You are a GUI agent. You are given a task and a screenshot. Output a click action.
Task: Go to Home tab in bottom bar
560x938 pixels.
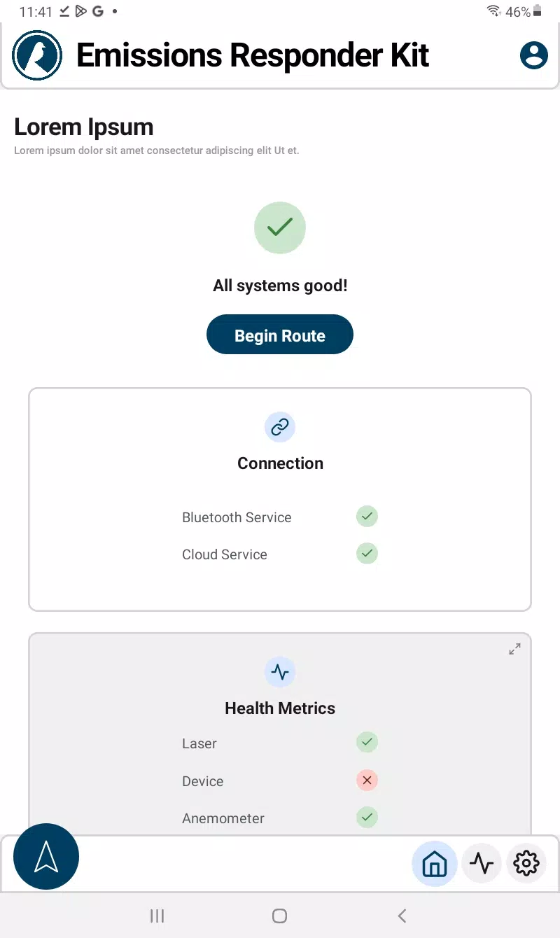click(x=435, y=863)
